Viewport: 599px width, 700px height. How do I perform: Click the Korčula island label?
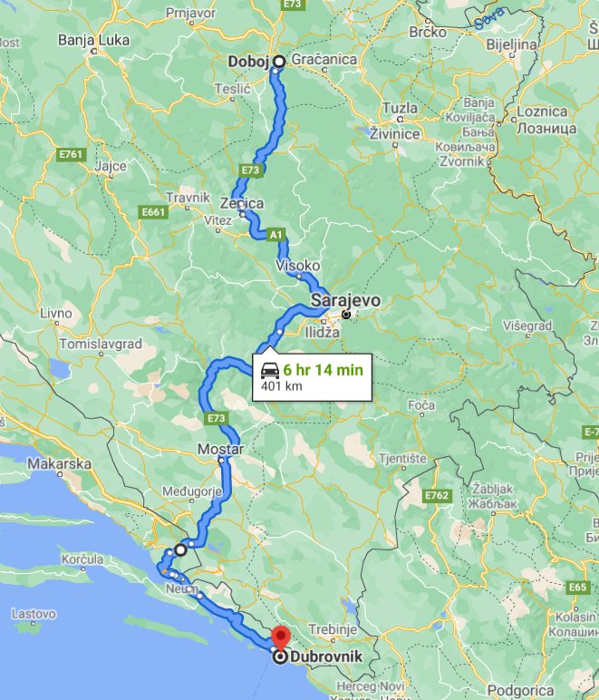pyautogui.click(x=82, y=559)
